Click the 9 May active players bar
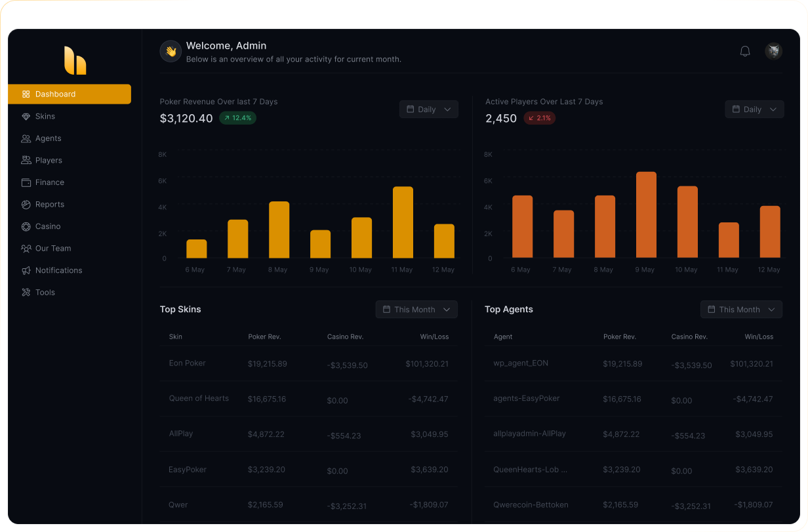This screenshot has width=808, height=532. pos(646,215)
